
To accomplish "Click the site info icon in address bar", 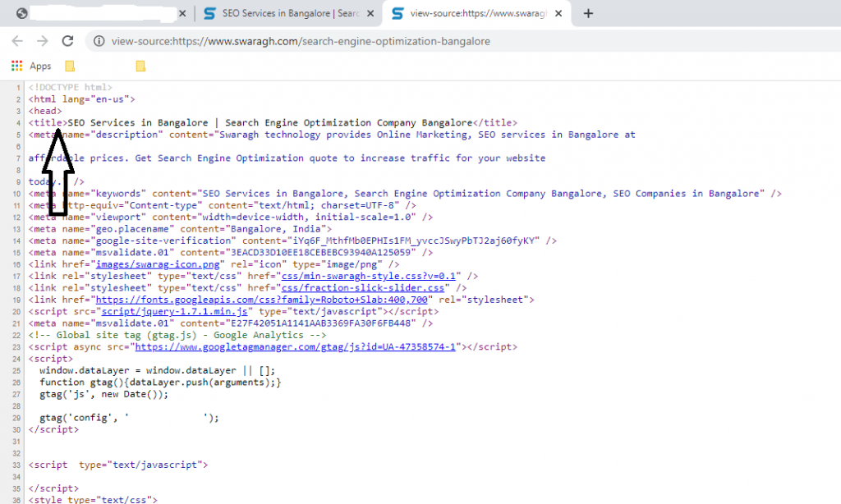I will [x=99, y=41].
